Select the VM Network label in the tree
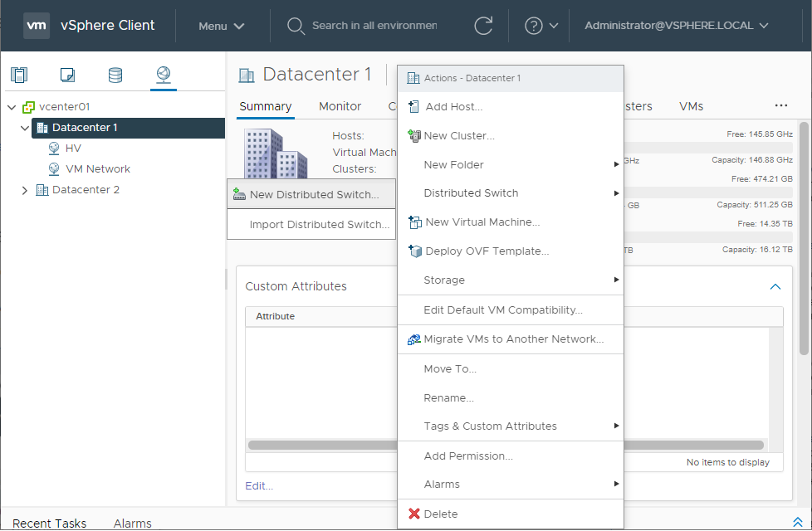 pyautogui.click(x=98, y=169)
